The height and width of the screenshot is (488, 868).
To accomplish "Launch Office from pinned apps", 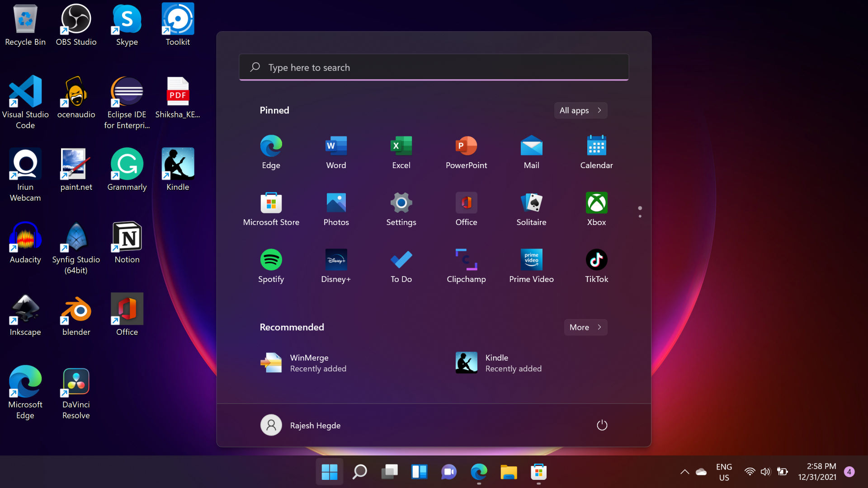I will click(x=466, y=210).
